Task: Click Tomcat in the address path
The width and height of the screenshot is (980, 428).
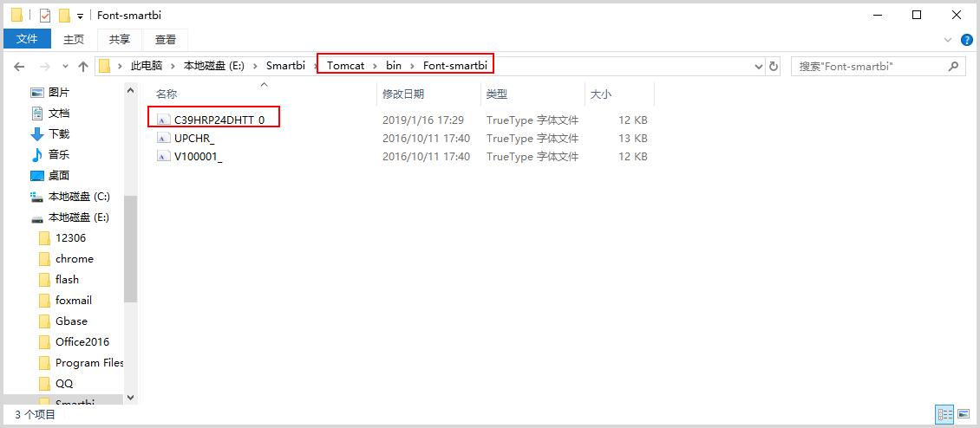Action: pyautogui.click(x=346, y=66)
